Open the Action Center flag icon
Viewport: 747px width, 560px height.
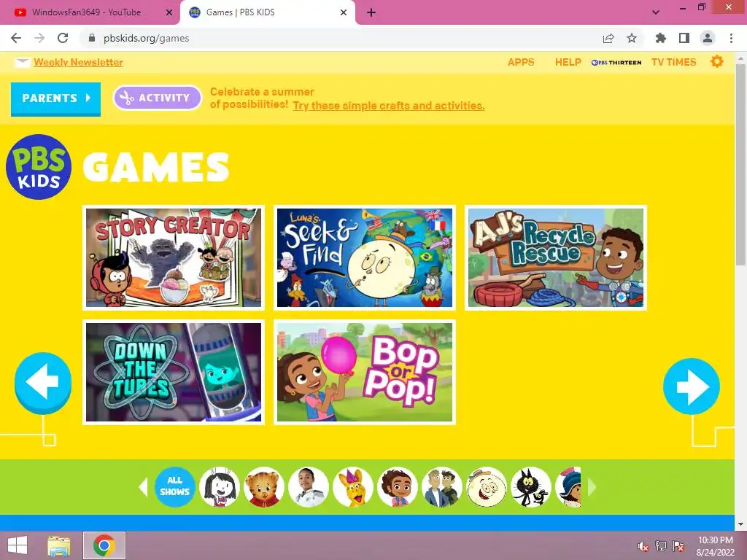coord(678,546)
